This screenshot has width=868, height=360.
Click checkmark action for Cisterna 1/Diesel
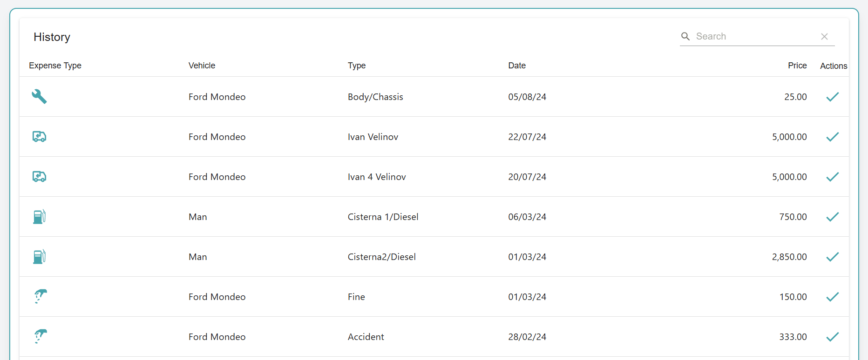[832, 217]
